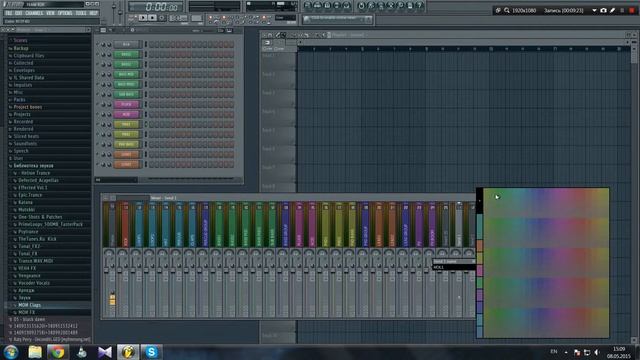Click the screen recorder pencil icon
Viewport: 640px width, 360px height.
click(612, 10)
